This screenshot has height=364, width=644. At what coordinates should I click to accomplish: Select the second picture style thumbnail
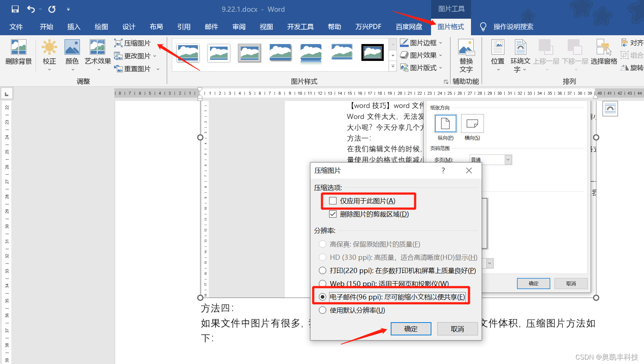pyautogui.click(x=219, y=53)
